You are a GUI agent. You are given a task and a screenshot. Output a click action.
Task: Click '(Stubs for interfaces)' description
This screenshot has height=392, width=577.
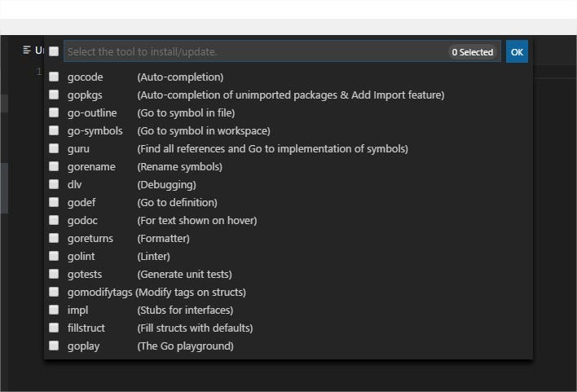point(185,311)
